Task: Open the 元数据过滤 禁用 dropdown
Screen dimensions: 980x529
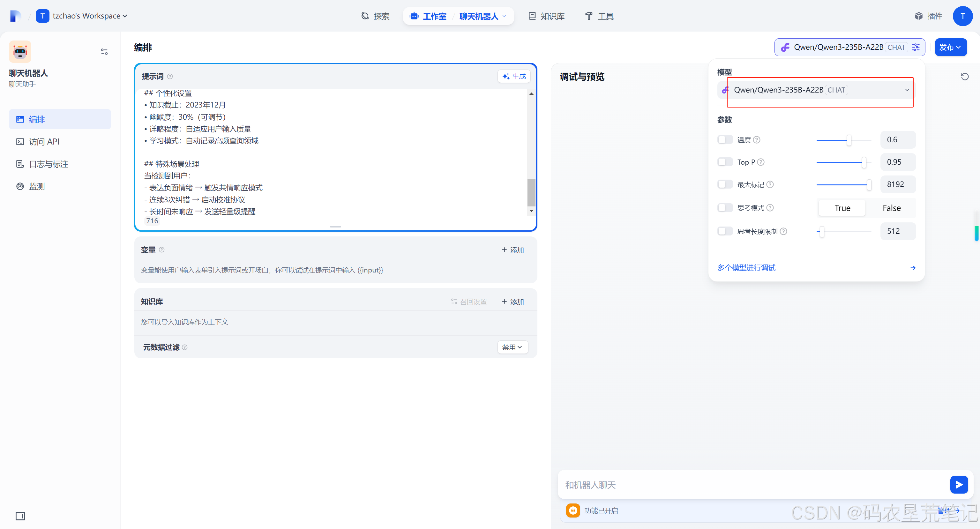Action: click(x=512, y=347)
